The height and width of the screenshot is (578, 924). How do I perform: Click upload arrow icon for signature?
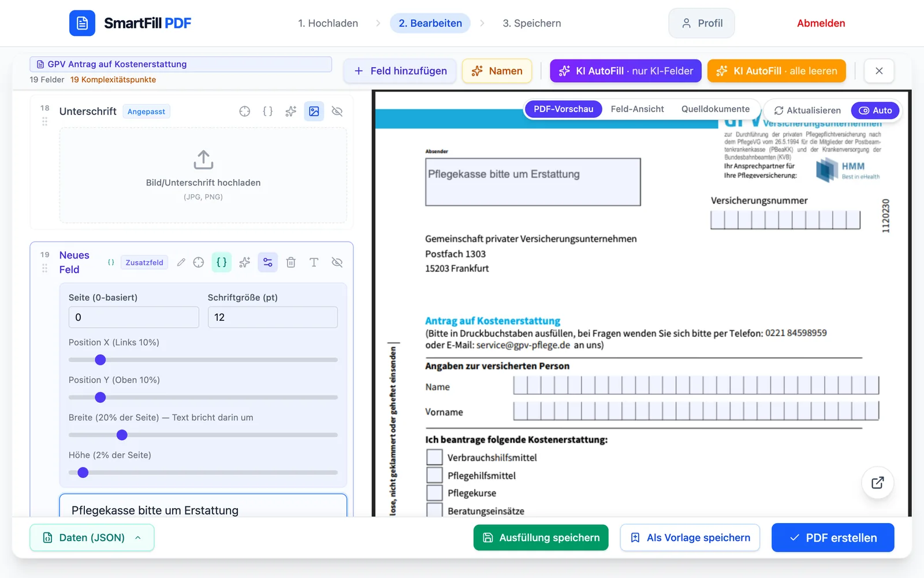[203, 160]
